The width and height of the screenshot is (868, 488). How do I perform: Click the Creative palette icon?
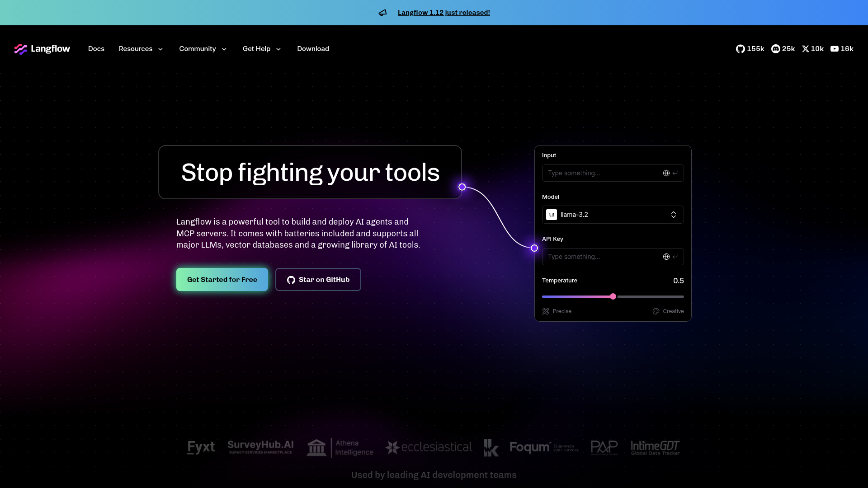656,311
